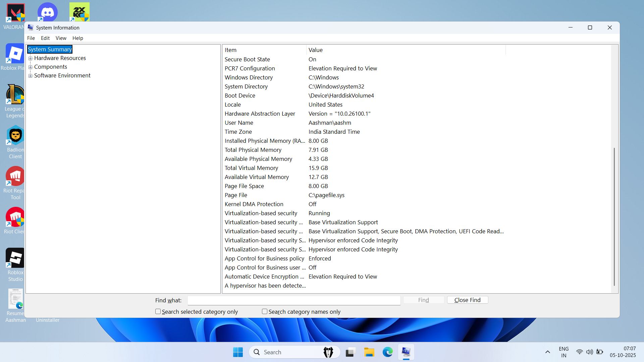Open the volume speaker tray icon
Image resolution: width=644 pixels, height=362 pixels.
(589, 352)
